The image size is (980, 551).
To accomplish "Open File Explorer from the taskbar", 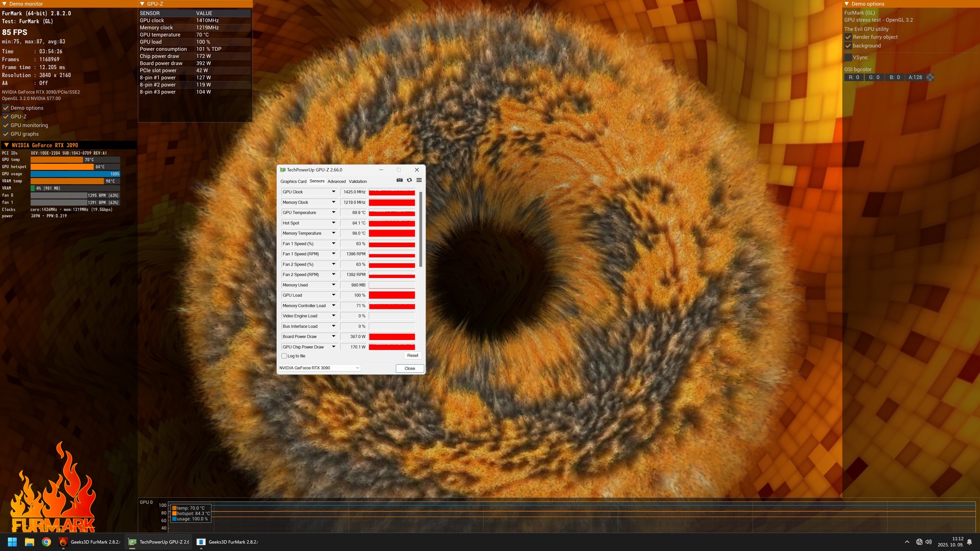I will [x=29, y=542].
